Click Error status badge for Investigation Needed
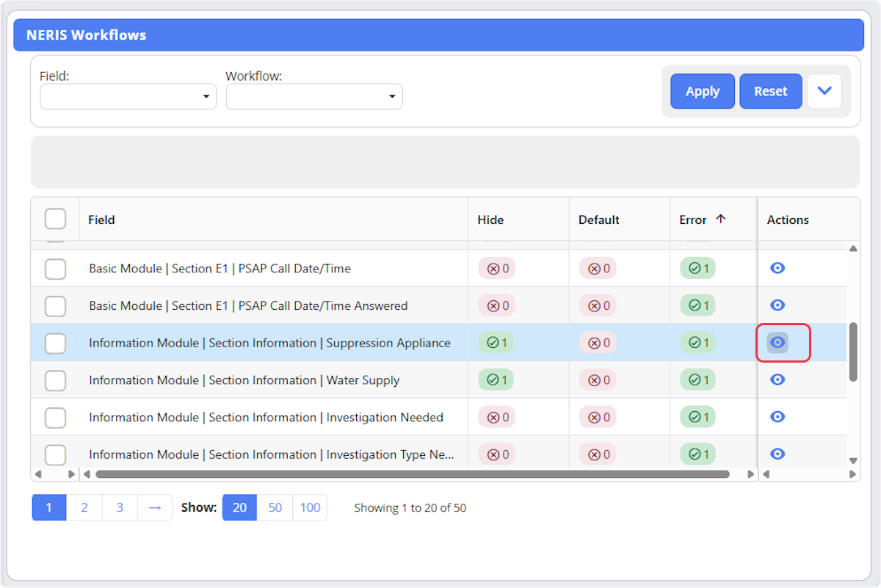This screenshot has width=881, height=588. 698,417
